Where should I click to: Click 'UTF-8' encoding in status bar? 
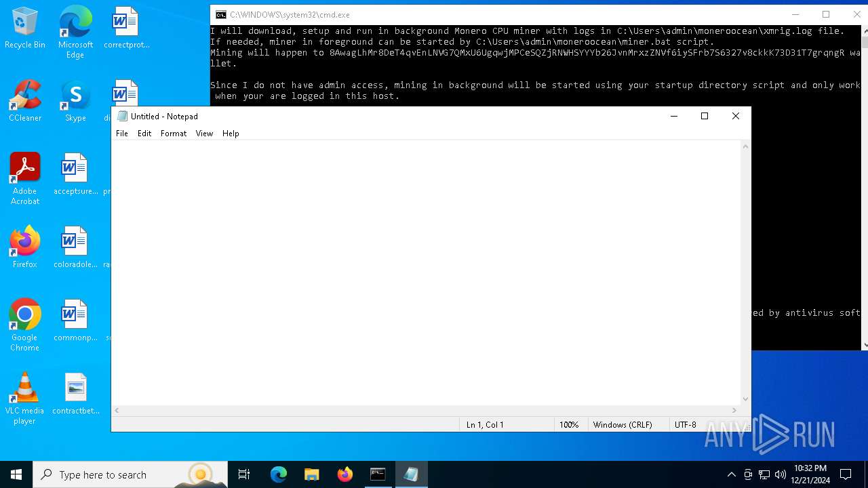[x=686, y=425]
